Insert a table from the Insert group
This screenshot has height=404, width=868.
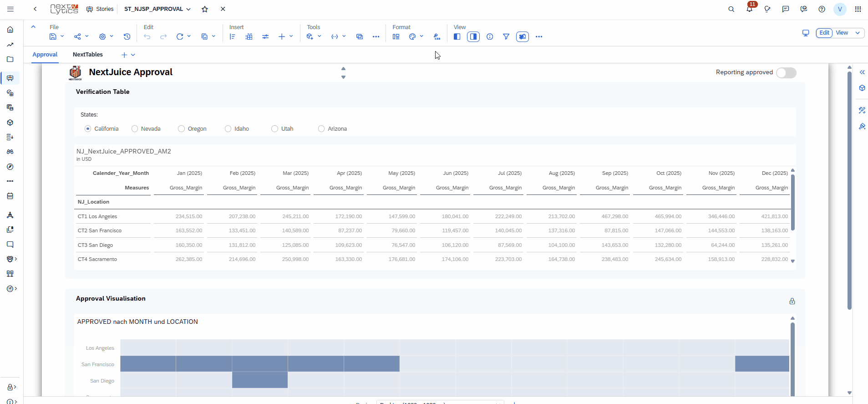pyautogui.click(x=249, y=36)
